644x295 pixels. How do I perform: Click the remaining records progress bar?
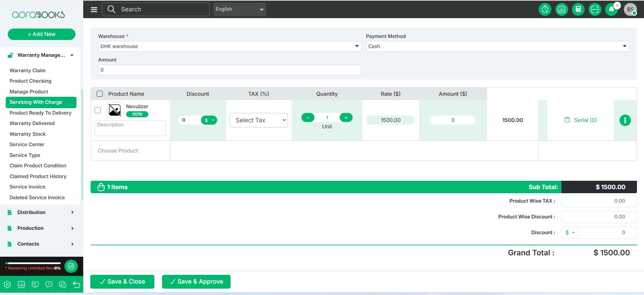(x=33, y=263)
